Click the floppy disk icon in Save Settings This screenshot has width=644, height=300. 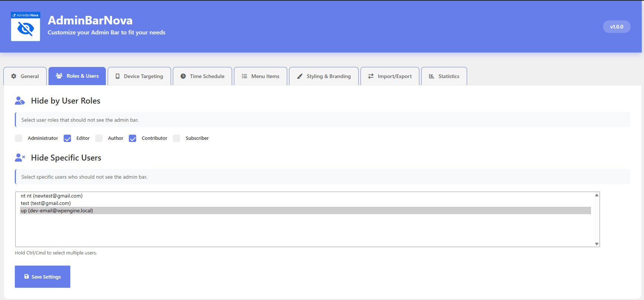click(x=27, y=277)
